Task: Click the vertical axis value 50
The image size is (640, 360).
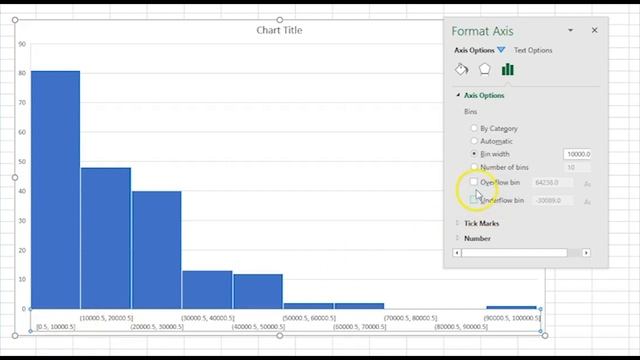Action: pos(22,162)
